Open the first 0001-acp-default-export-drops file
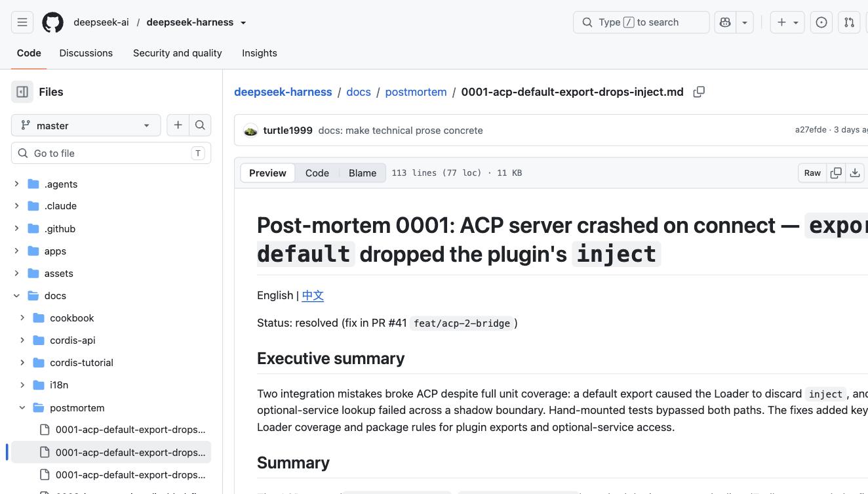 111,430
